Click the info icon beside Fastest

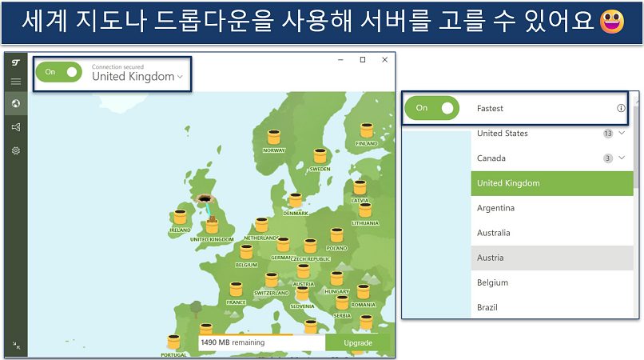coord(620,108)
